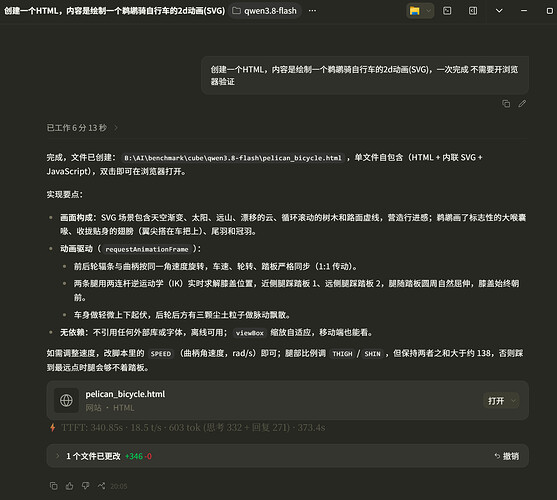Give the response a thumbs down
Screen dimensions: 557x500
86,486
